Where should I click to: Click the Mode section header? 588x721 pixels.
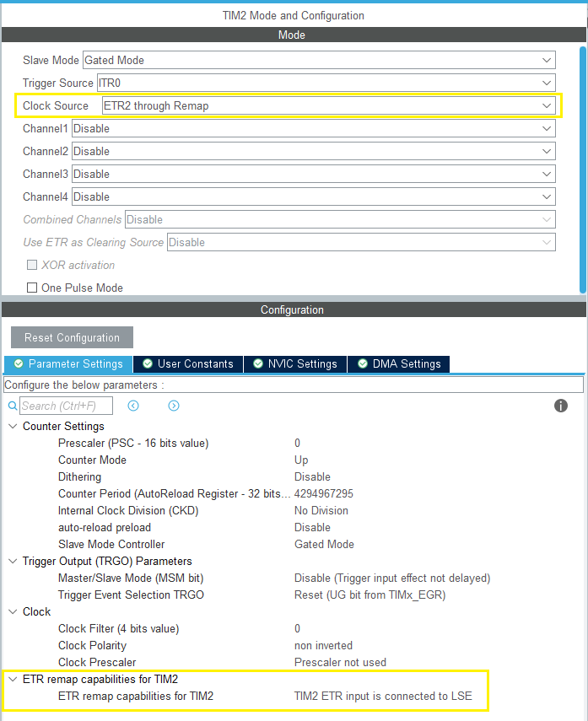tap(294, 35)
